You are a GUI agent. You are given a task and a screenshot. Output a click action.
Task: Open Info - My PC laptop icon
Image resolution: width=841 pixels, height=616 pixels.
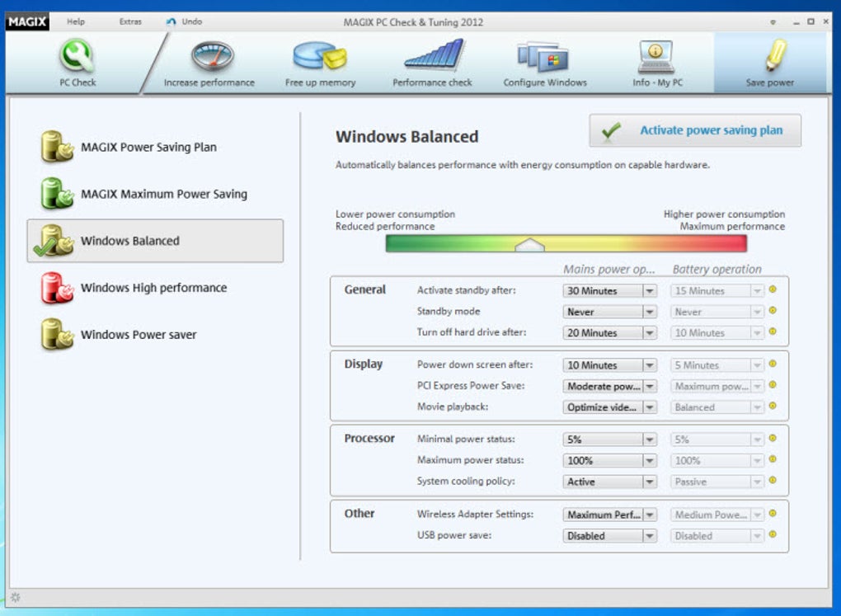pyautogui.click(x=655, y=56)
